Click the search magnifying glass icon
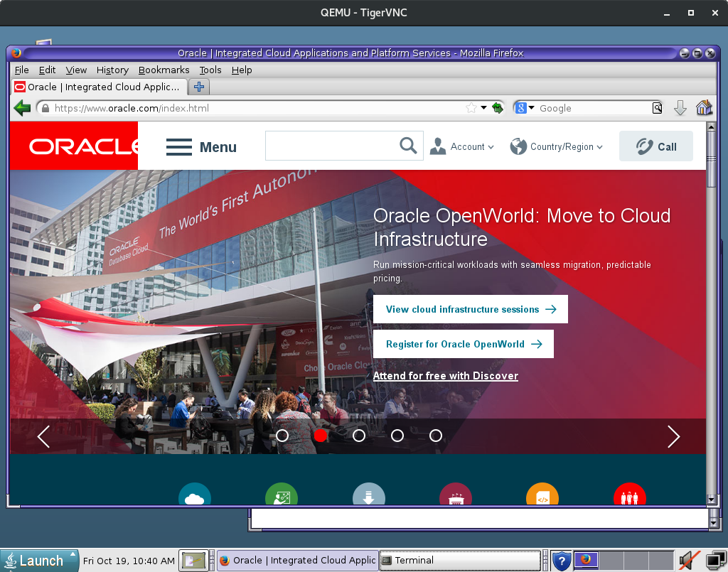The image size is (728, 572). (408, 145)
